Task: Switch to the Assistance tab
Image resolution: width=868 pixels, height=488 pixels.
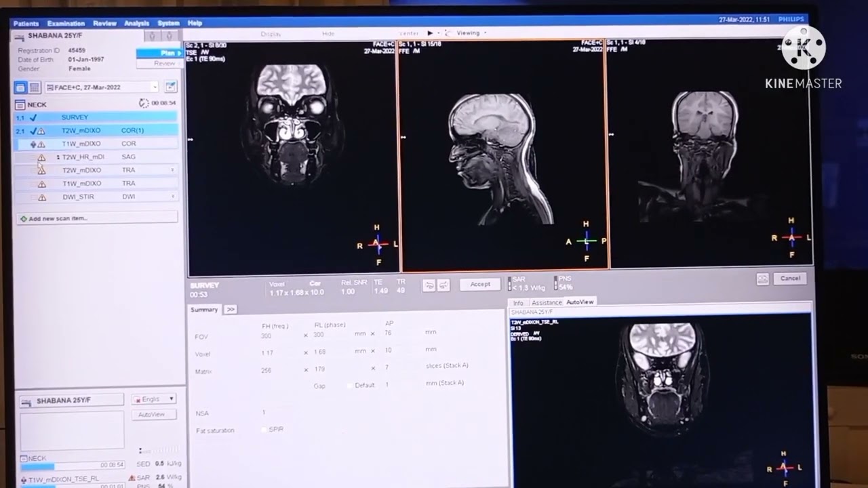Action: 547,302
